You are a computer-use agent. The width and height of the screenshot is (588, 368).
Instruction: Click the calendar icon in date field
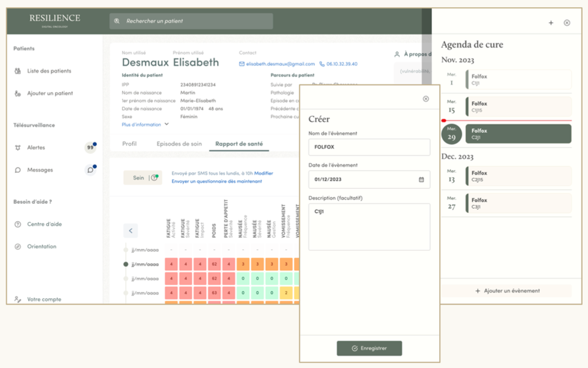421,180
